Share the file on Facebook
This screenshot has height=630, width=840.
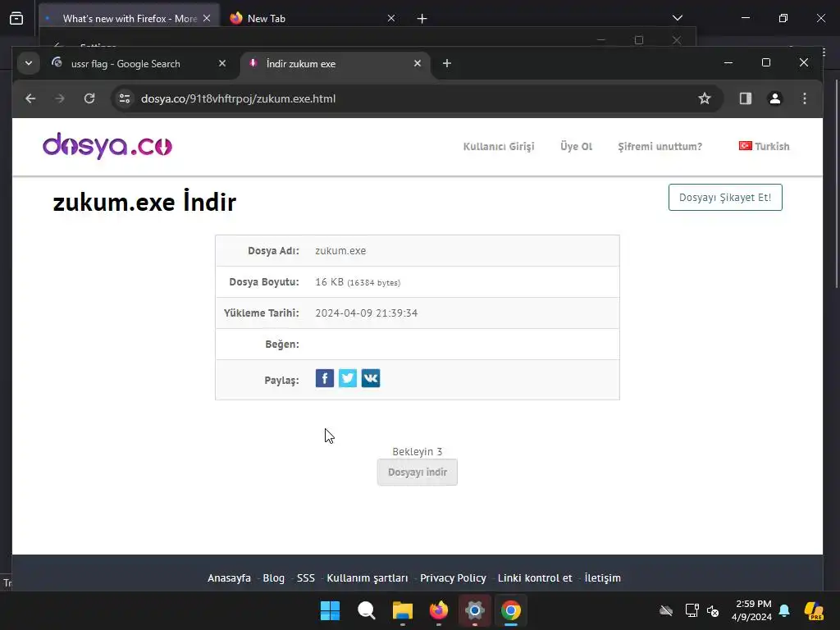(x=325, y=378)
